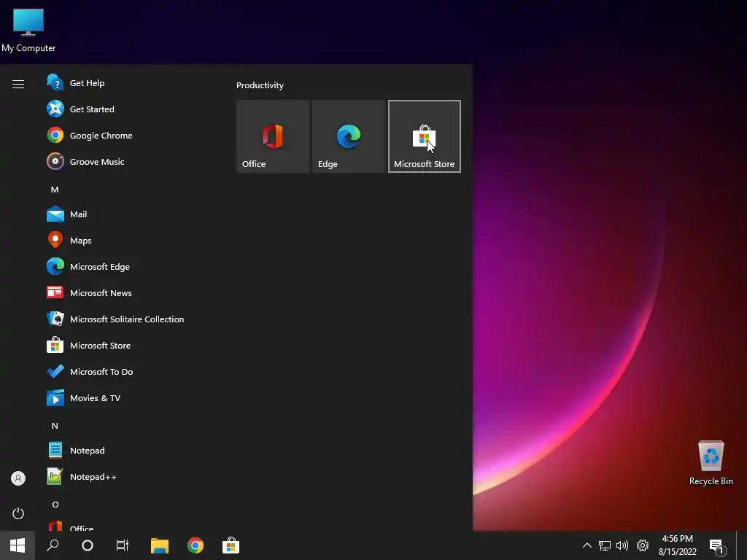Launch Microsoft Solitaire Collection
747x560 pixels.
[128, 319]
